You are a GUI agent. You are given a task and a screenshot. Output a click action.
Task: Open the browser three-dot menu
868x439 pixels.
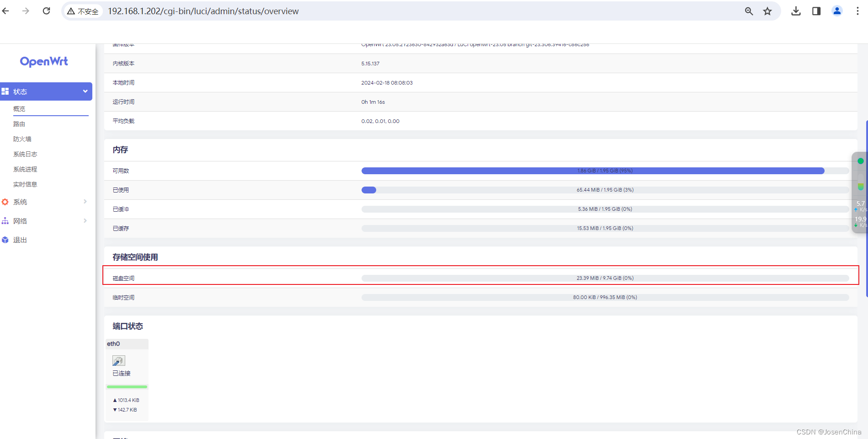coord(857,11)
